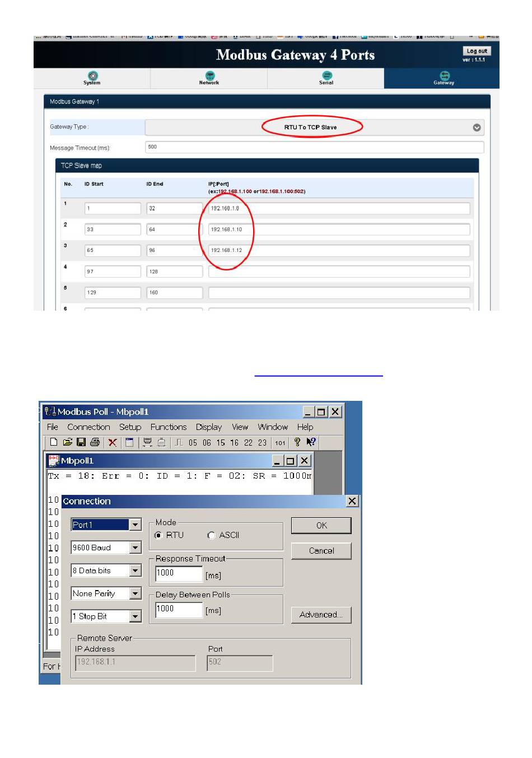
Task: Click the ID End field with value 128
Action: pyautogui.click(x=174, y=272)
